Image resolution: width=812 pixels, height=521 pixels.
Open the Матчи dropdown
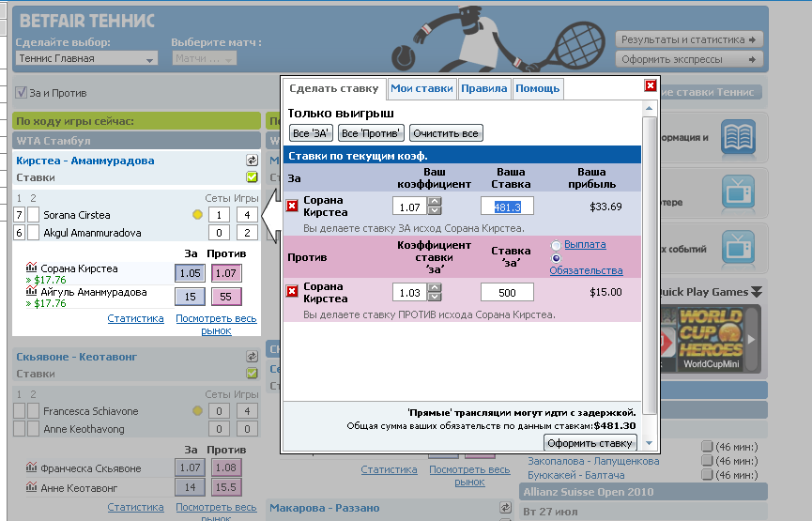(204, 58)
